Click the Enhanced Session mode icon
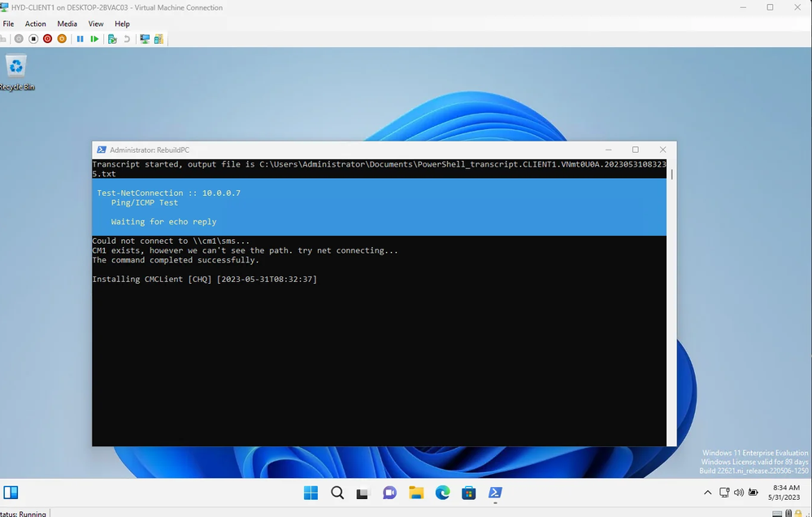The width and height of the screenshot is (812, 517). [143, 38]
